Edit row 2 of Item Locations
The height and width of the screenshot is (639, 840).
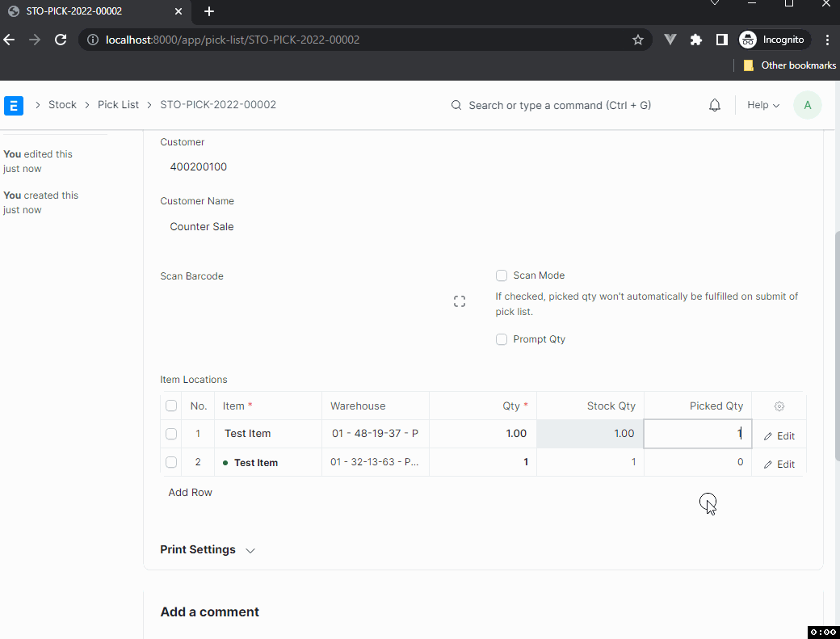pos(779,465)
